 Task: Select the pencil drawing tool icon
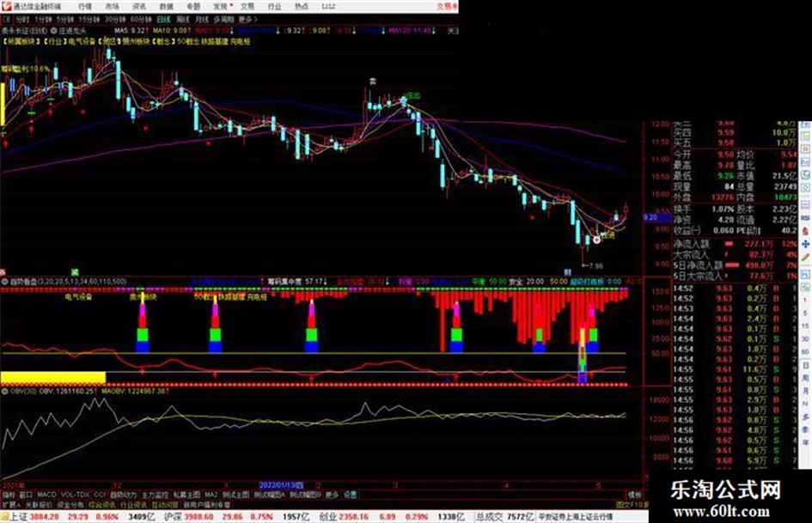click(x=805, y=257)
